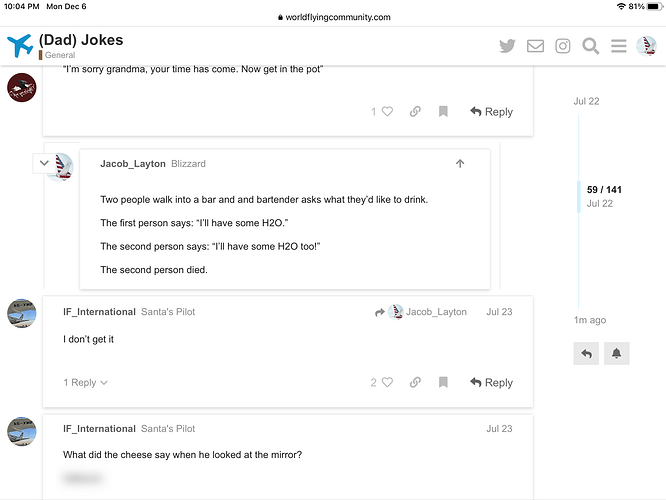
Task: Open the hamburger menu
Action: click(x=618, y=45)
